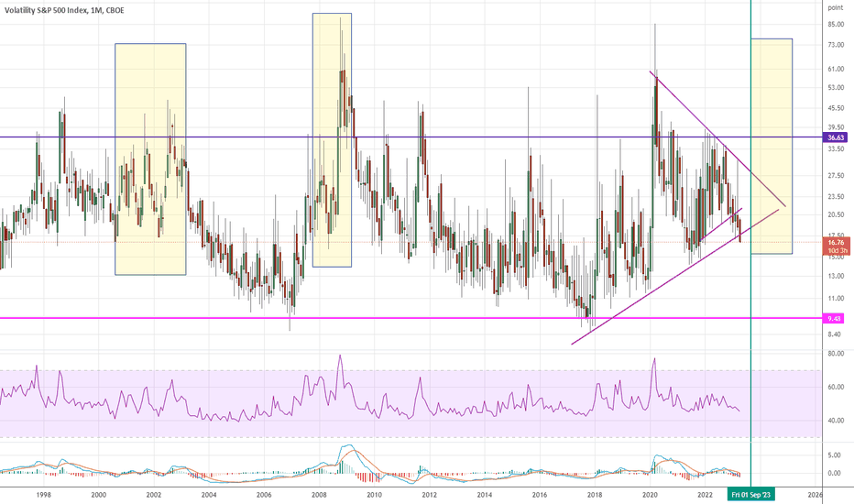The height and width of the screenshot is (504, 854).
Task: Click the 80.00 RSI axis label
Action: coord(836,354)
